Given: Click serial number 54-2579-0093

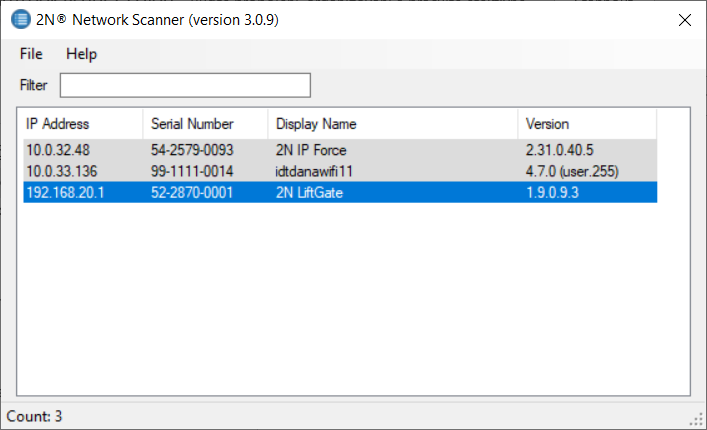Looking at the screenshot, I should point(192,150).
